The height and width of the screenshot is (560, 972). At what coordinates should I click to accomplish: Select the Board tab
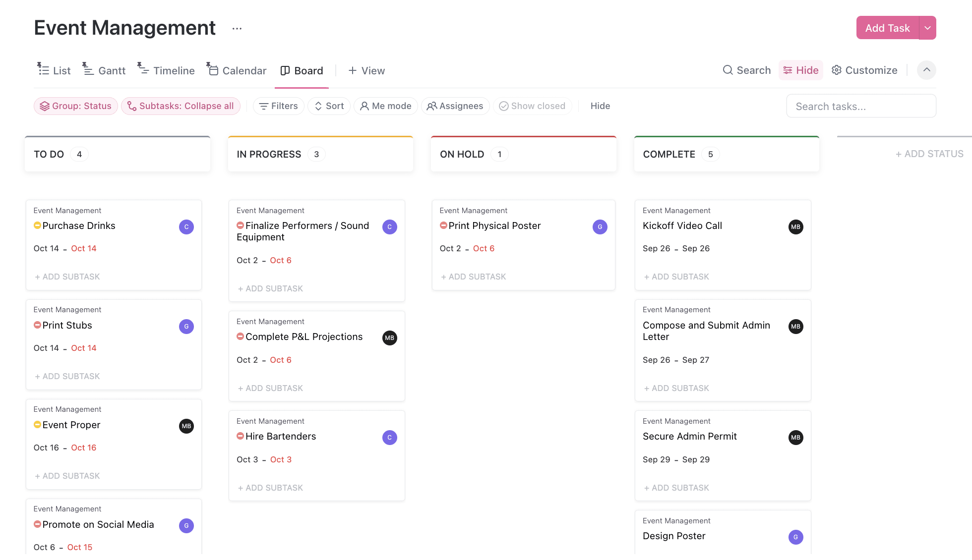308,70
